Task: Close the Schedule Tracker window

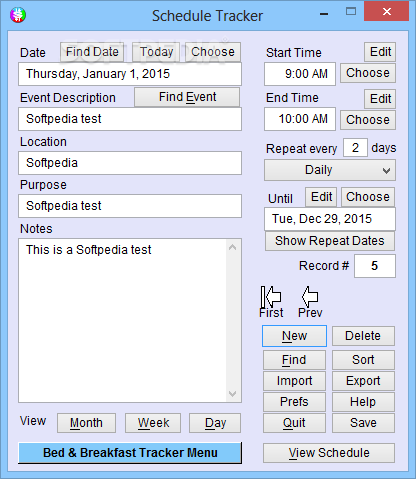Action: (387, 12)
